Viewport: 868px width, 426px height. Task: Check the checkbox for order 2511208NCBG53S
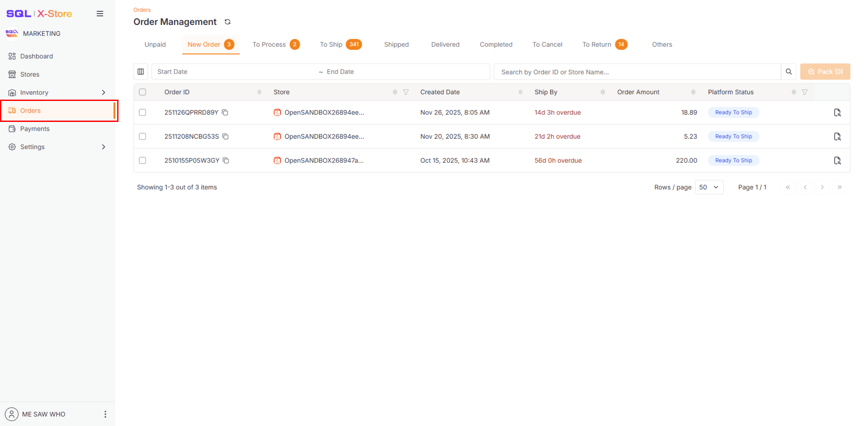click(142, 136)
